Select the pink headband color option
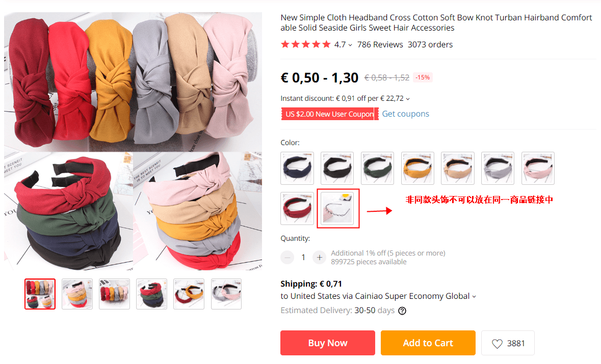 (538, 168)
